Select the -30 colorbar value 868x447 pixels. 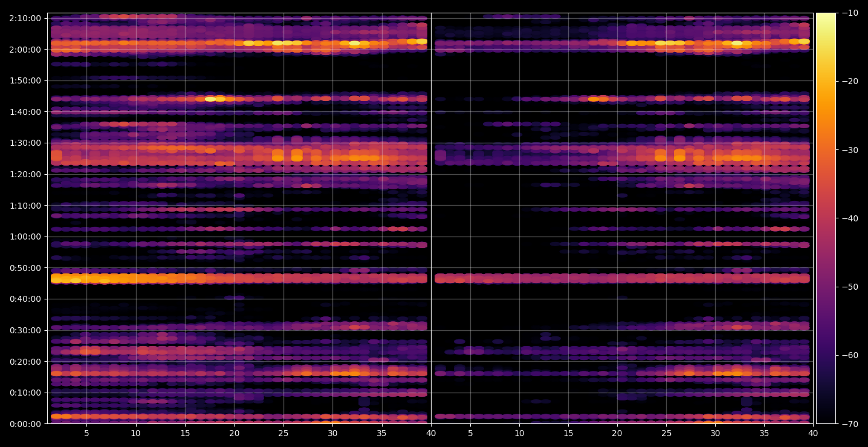point(850,150)
